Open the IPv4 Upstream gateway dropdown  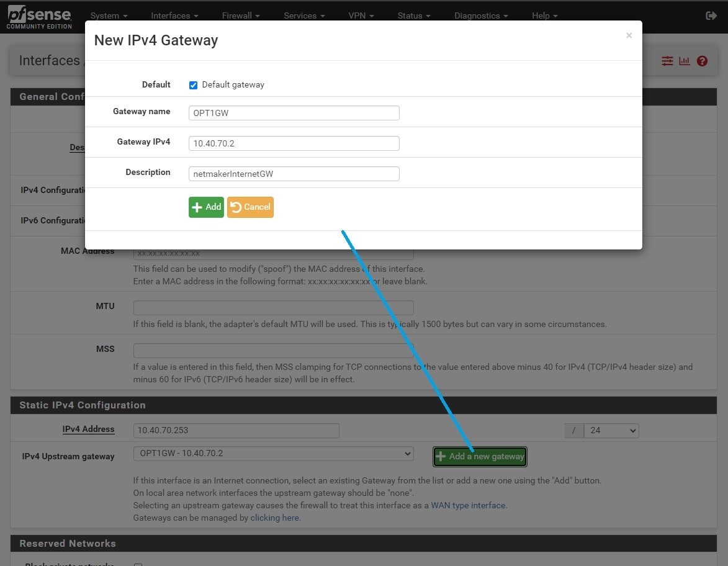pos(273,454)
